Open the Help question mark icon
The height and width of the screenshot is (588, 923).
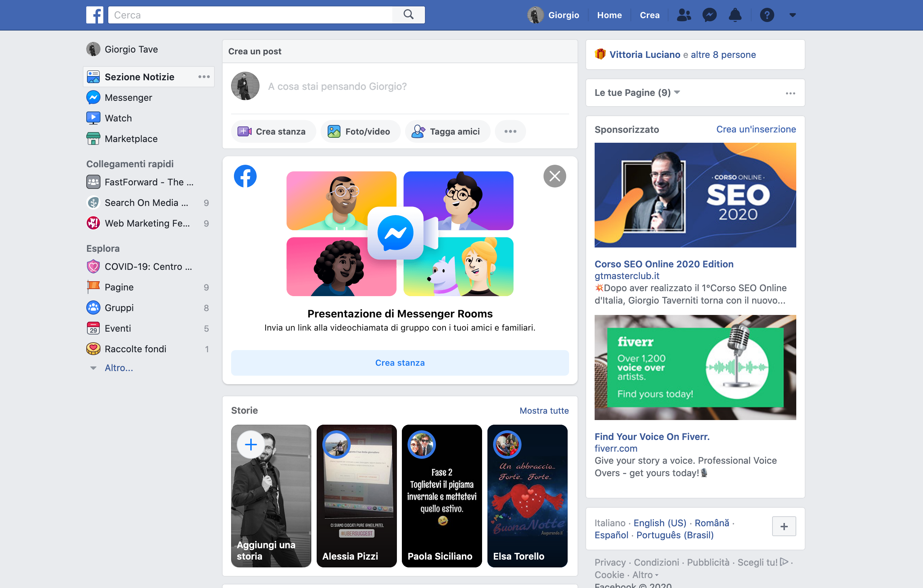[767, 15]
